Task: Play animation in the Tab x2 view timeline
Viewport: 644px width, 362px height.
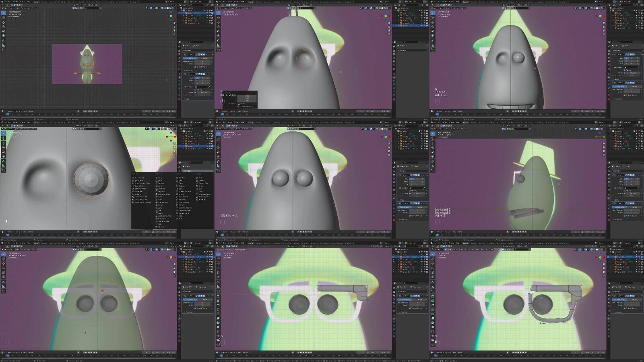Action: tap(520, 111)
